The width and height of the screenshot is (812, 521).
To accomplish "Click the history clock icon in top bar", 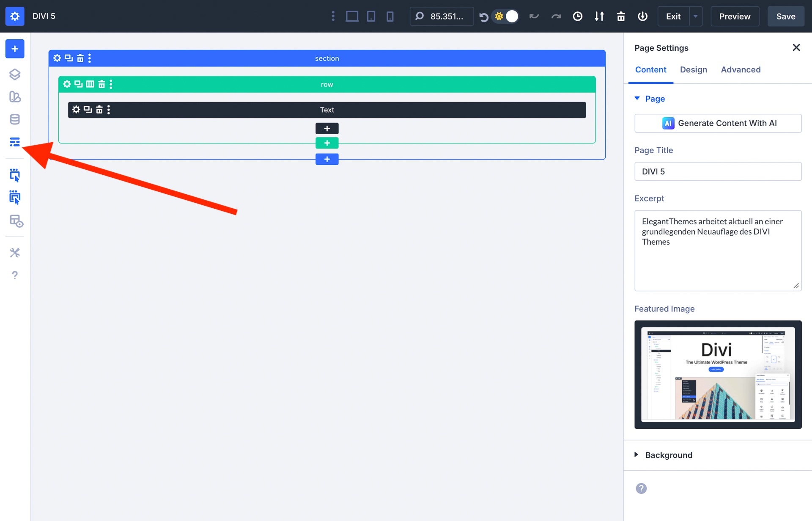I will click(x=577, y=16).
